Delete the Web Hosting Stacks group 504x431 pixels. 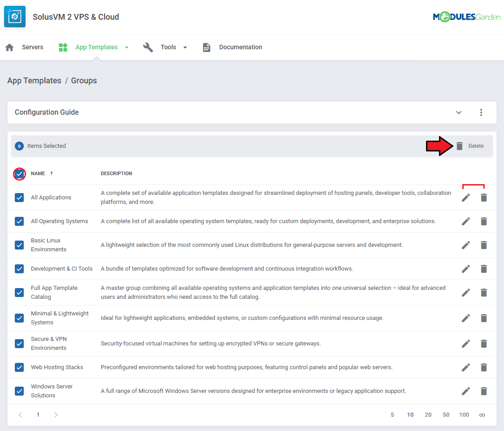click(484, 367)
